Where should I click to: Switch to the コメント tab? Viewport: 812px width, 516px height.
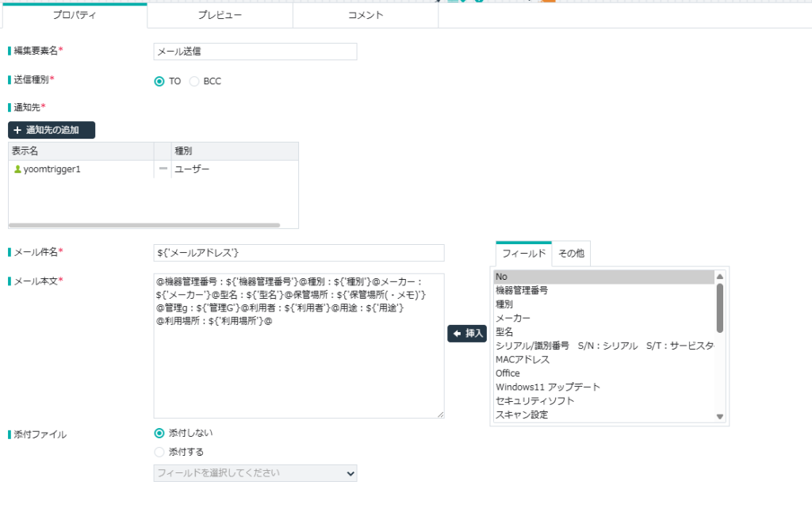[366, 15]
